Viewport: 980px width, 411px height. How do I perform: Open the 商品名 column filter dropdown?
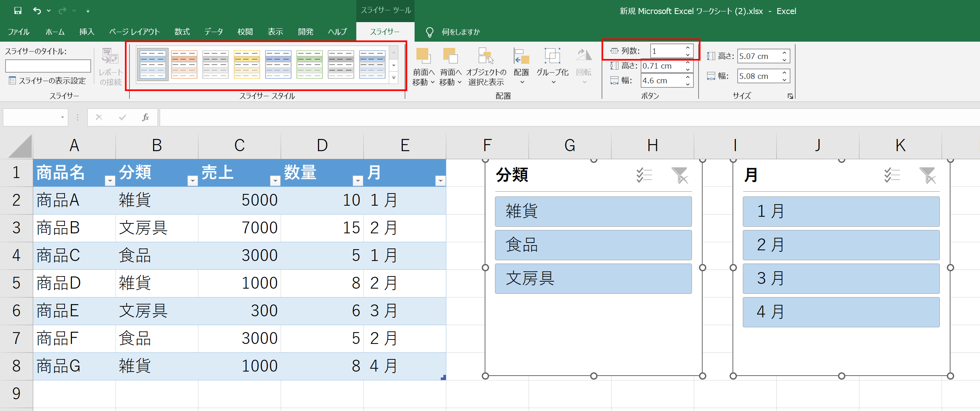pyautogui.click(x=110, y=181)
